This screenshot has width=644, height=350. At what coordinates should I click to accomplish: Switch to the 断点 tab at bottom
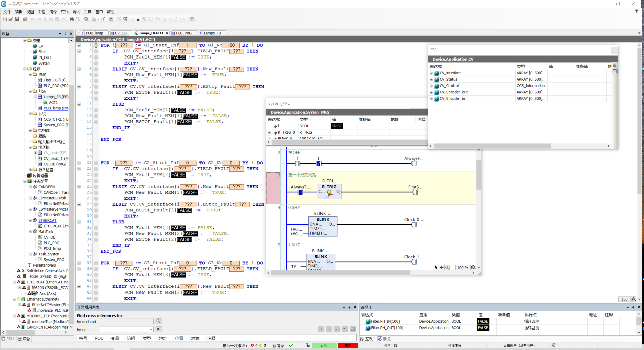point(385,339)
